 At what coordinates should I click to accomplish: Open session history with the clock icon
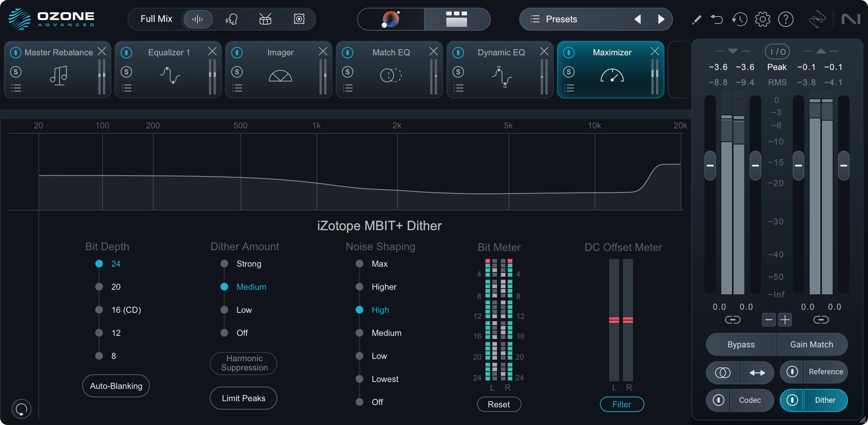[x=739, y=19]
